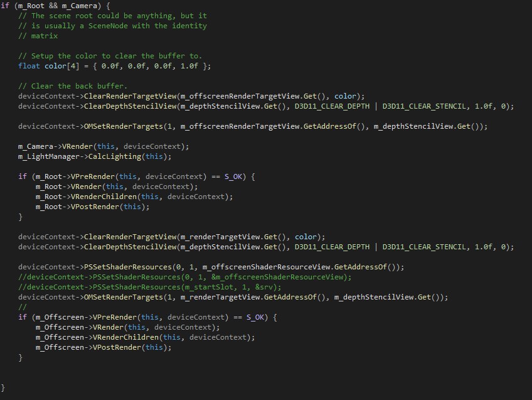The width and height of the screenshot is (532, 400).
Task: Click the 'if (m_Root->VPreRender' condition line
Action: point(137,176)
